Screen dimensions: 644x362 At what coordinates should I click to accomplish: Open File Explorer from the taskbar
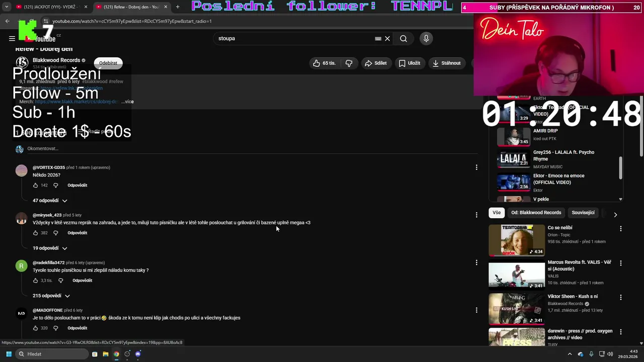coord(106,354)
